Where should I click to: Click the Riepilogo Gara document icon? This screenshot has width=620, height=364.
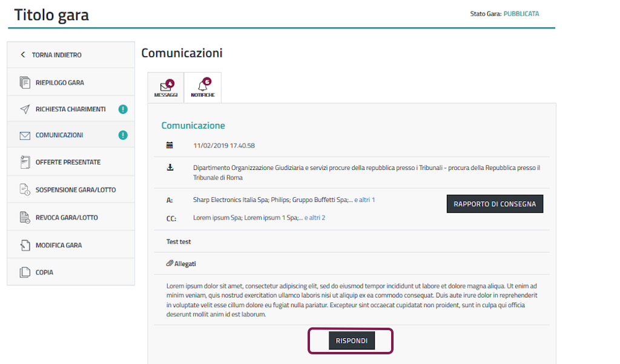(25, 82)
